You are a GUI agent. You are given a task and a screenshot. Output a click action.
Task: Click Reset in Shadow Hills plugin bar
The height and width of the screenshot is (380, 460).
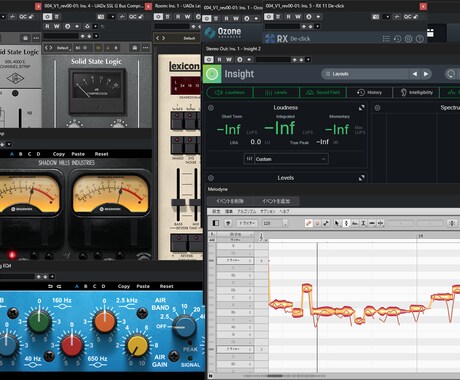click(x=101, y=154)
